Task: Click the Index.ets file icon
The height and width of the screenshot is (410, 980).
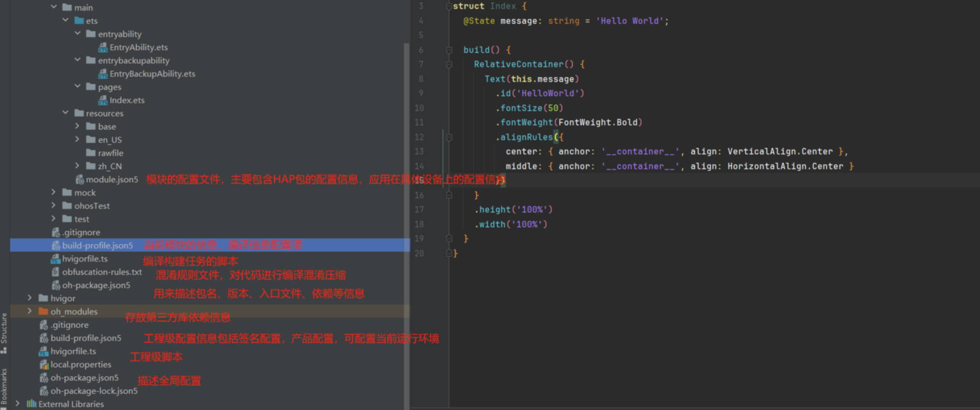Action: (103, 100)
